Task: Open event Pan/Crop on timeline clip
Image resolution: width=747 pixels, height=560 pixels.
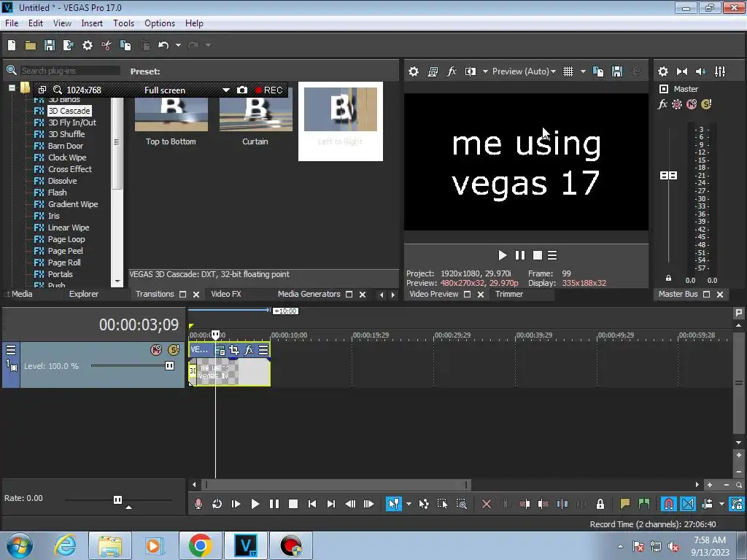Action: click(x=234, y=350)
